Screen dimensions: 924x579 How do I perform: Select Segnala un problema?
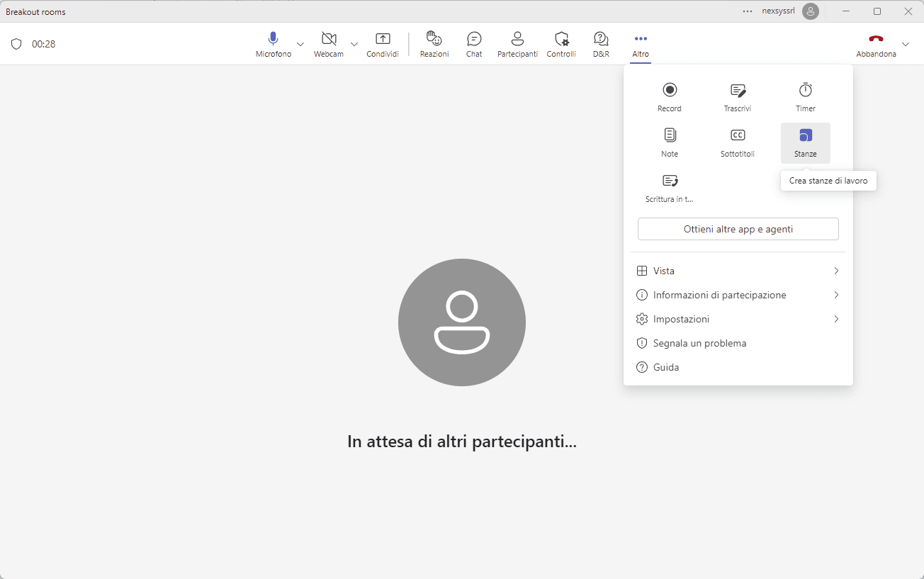point(738,343)
